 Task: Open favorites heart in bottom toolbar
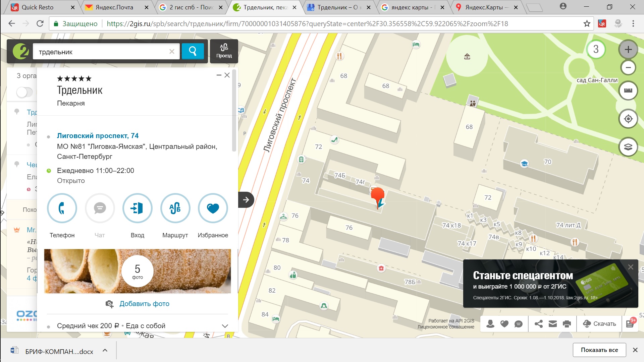[x=504, y=324]
